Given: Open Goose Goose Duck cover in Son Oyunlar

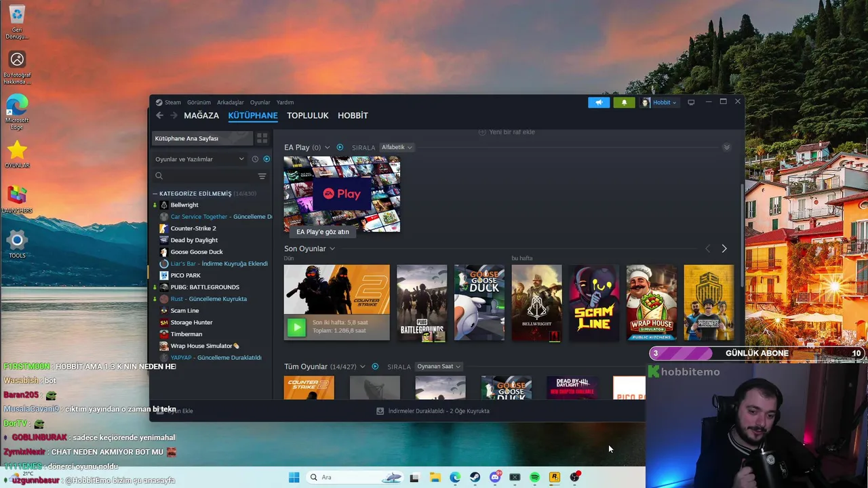Looking at the screenshot, I should (x=479, y=302).
